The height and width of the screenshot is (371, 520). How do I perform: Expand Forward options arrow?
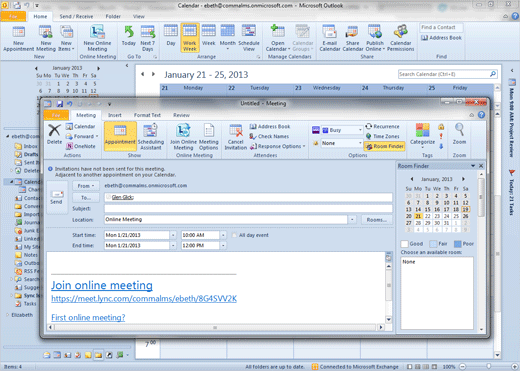coord(97,136)
